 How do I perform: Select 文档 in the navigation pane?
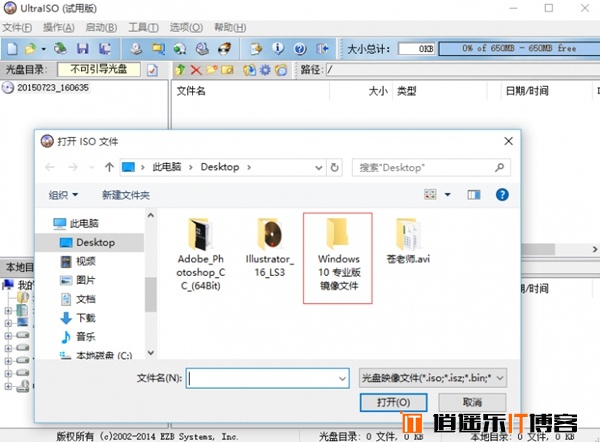coord(78,299)
